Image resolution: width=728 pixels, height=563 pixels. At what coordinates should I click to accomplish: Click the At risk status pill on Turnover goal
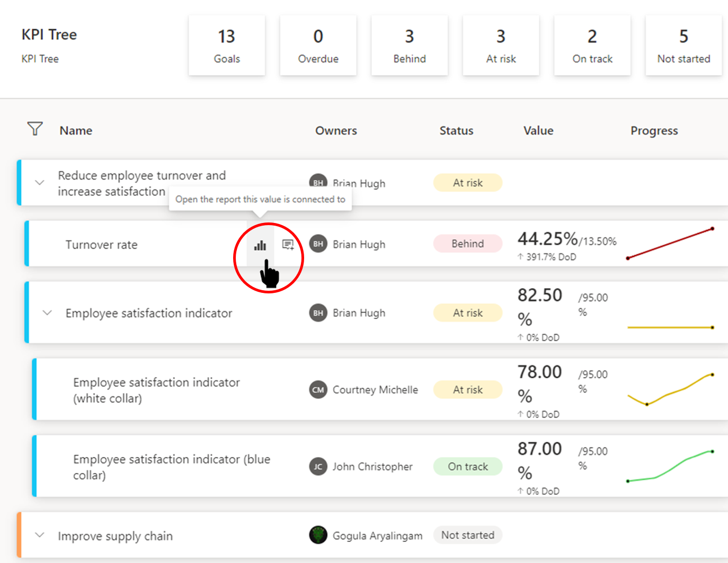(x=467, y=182)
